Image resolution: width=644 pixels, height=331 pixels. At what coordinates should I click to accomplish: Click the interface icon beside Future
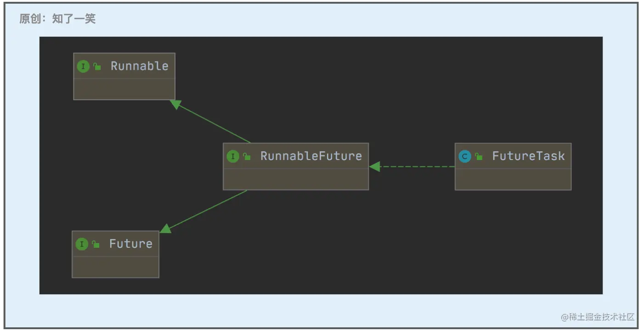click(x=82, y=244)
